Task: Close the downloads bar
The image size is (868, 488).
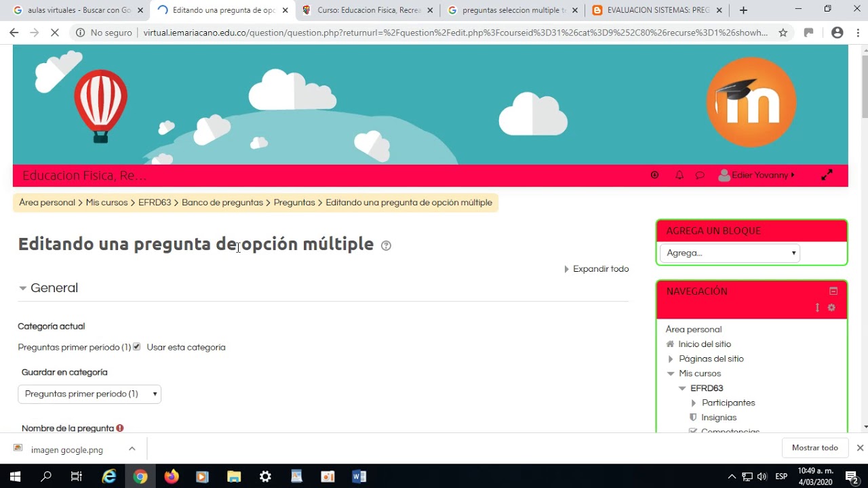Action: click(x=860, y=448)
